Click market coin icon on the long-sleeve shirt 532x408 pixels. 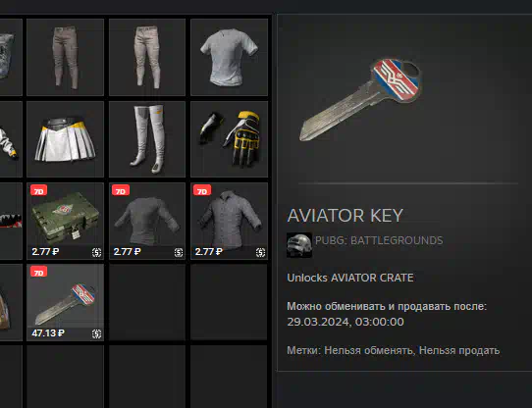(x=179, y=252)
